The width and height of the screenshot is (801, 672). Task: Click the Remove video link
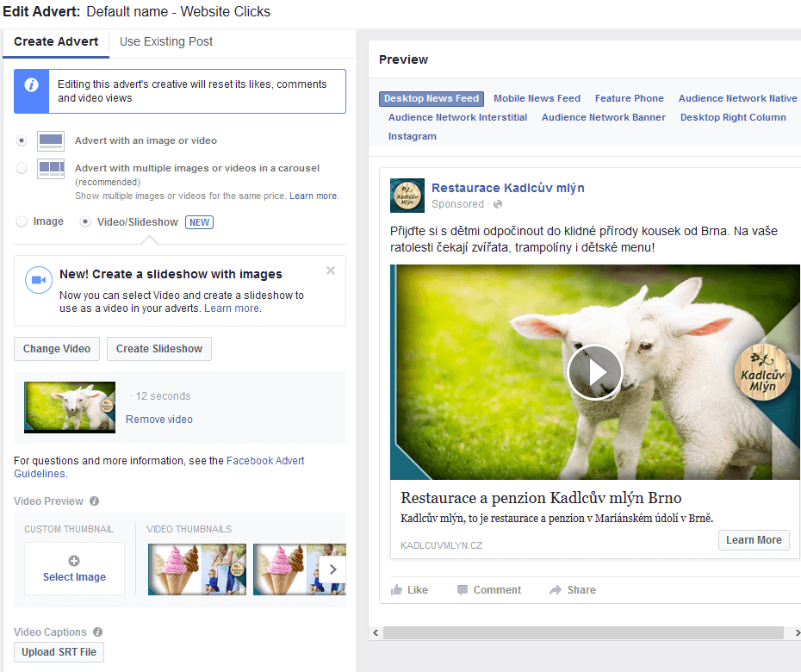tap(159, 420)
